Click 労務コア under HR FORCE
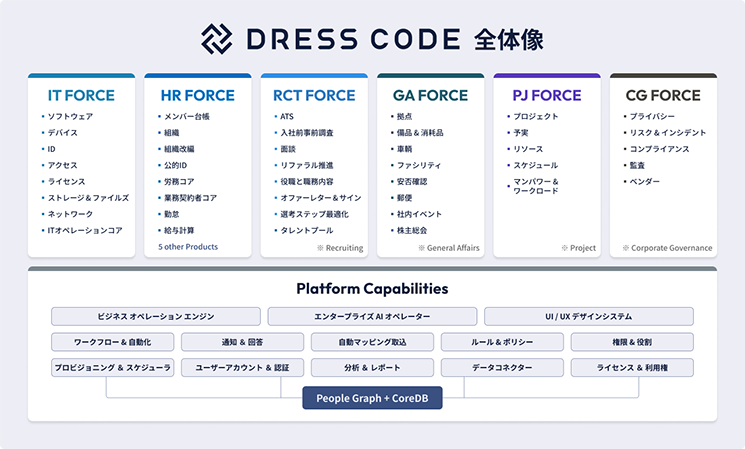Image resolution: width=745 pixels, height=449 pixels. tap(179, 182)
